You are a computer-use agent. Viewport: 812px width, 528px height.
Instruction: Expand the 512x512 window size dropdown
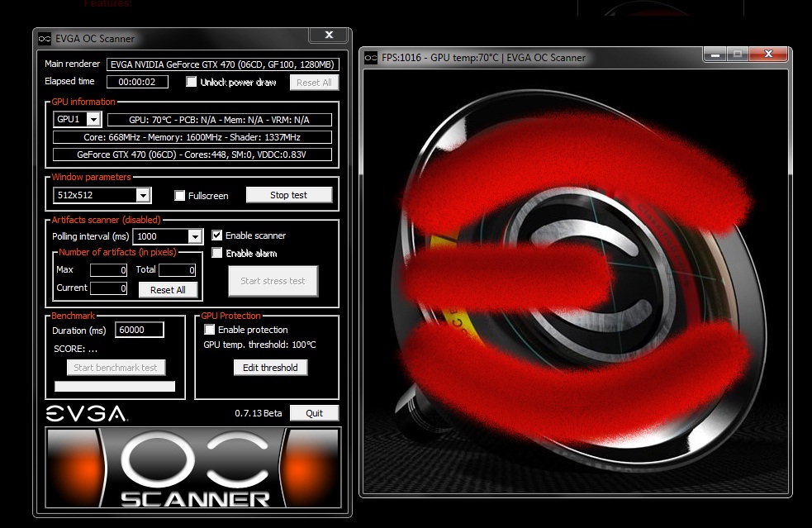[x=143, y=196]
